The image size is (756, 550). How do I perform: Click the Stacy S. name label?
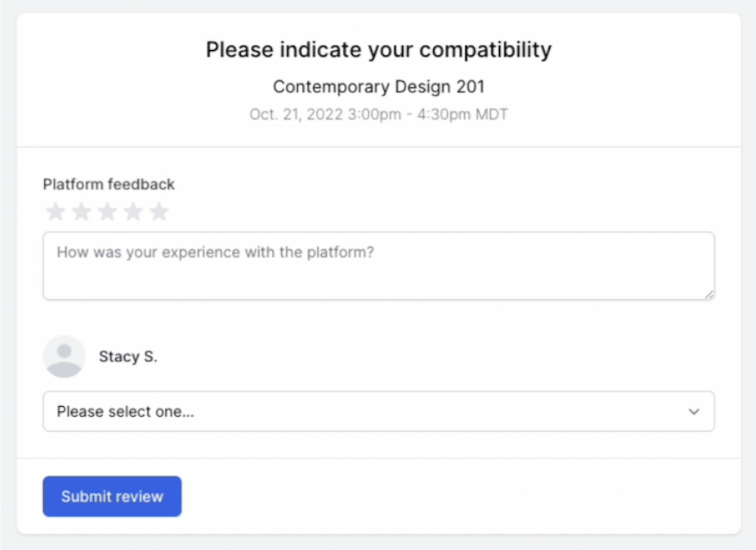[128, 357]
